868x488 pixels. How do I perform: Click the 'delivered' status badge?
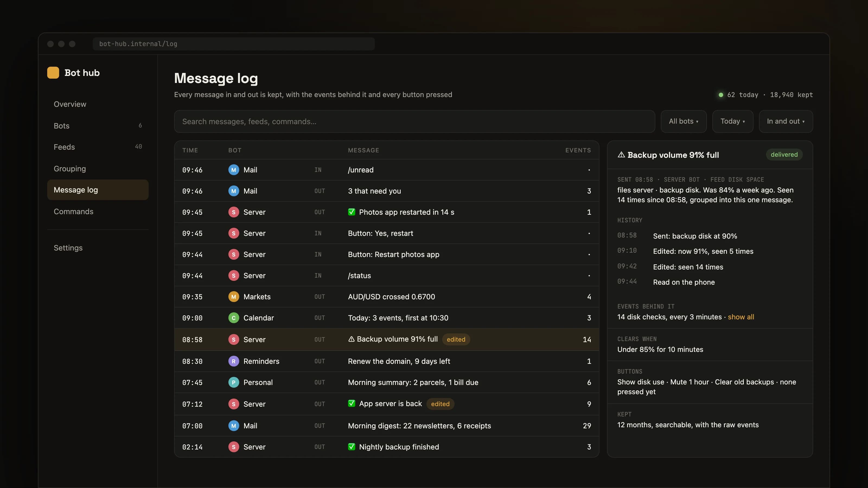pos(784,155)
